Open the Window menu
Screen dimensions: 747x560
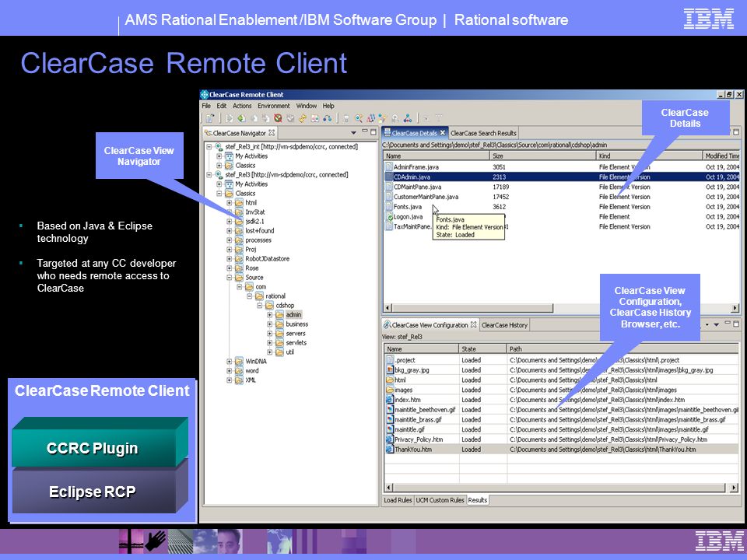pos(307,106)
